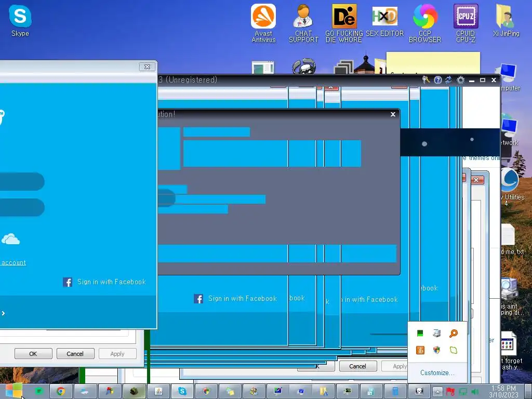Open the Avast Antivirus desktop icon
The height and width of the screenshot is (399, 532).
pos(263,23)
